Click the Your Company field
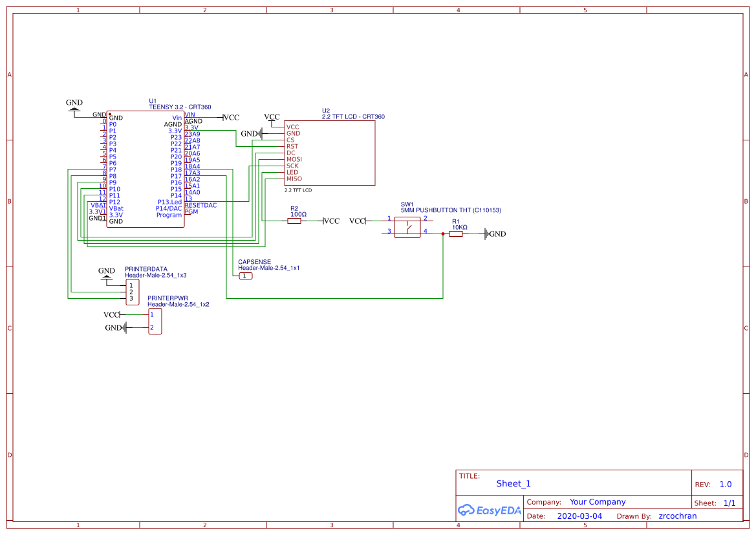Screen dimensions: 756x535 pyautogui.click(x=598, y=502)
